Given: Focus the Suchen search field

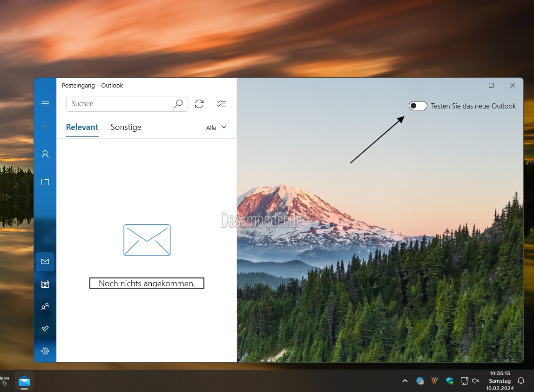Looking at the screenshot, I should (127, 104).
